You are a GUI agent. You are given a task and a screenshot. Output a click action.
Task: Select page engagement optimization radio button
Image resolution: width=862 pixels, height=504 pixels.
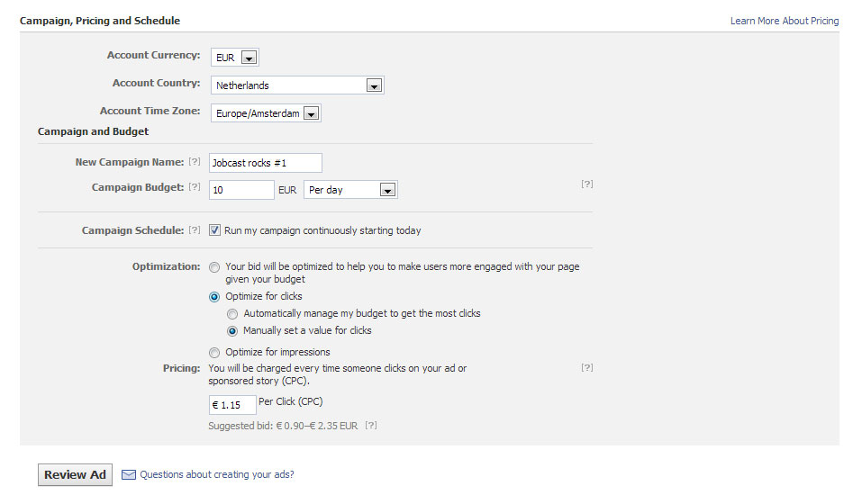click(x=214, y=267)
